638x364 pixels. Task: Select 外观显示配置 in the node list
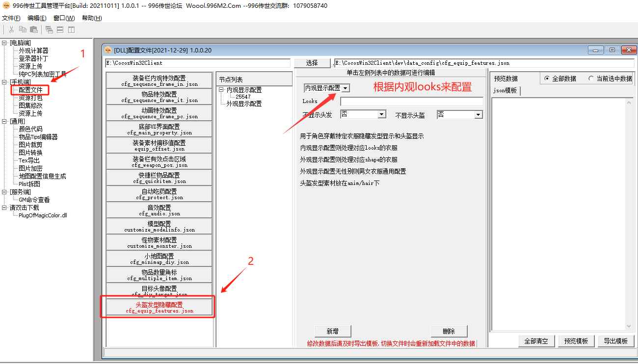(x=244, y=104)
